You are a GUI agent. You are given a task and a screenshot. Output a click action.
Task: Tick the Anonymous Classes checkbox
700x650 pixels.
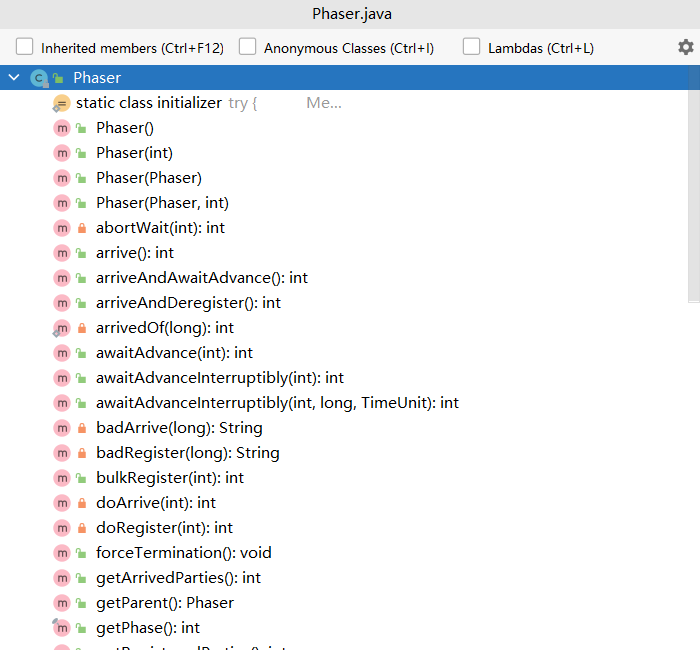(247, 47)
